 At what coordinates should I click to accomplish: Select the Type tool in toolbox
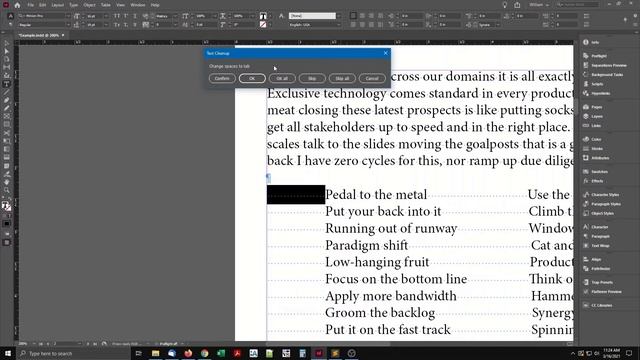click(7, 84)
